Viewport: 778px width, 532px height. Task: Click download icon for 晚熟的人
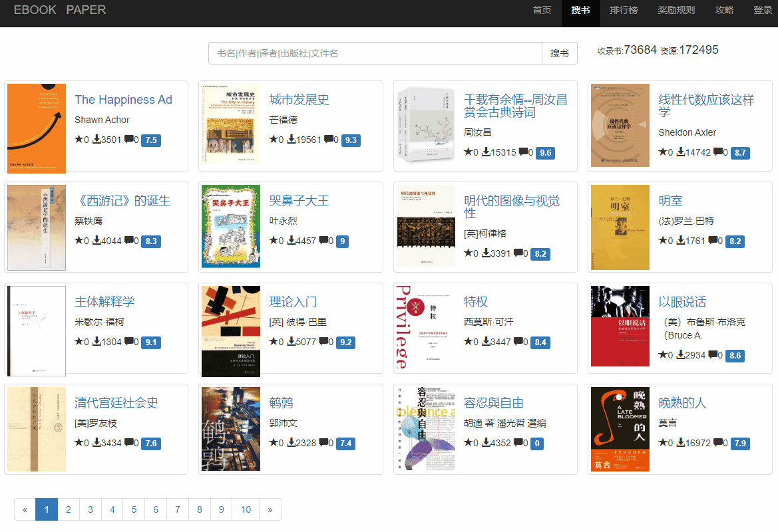tap(681, 443)
